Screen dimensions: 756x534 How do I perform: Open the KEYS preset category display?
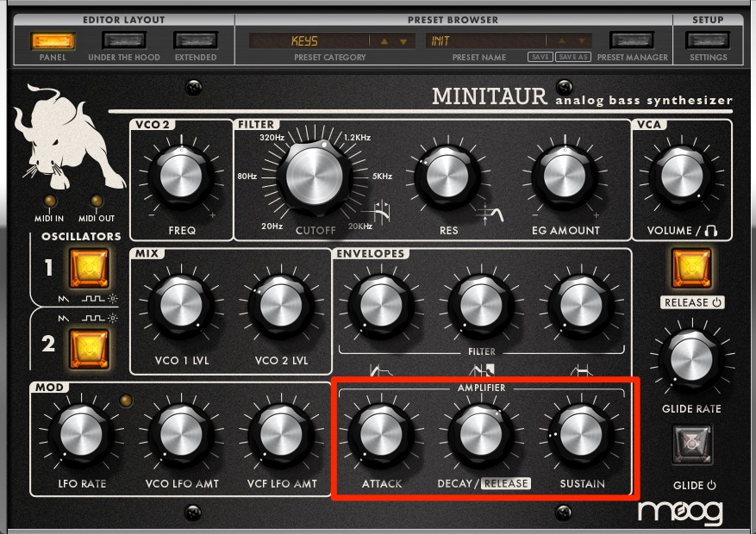(308, 41)
